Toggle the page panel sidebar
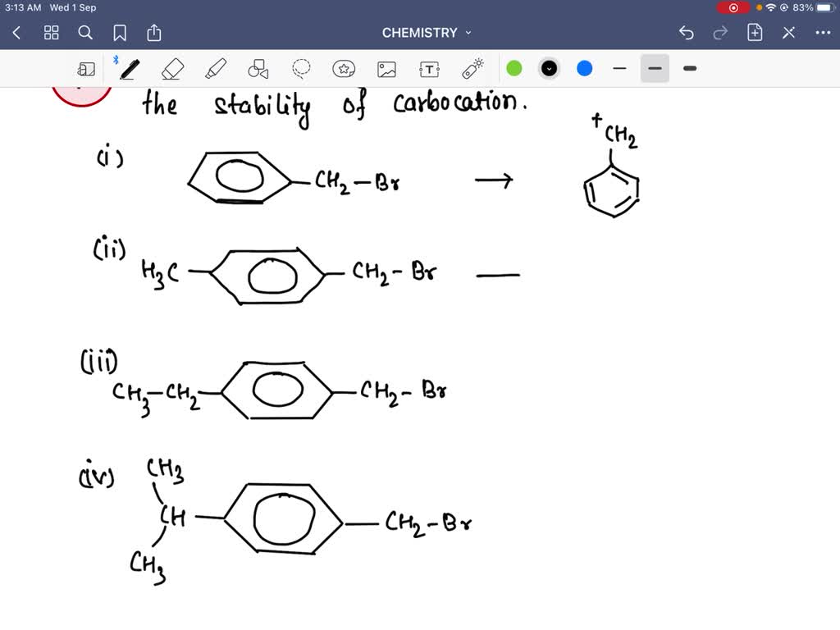 tap(86, 69)
